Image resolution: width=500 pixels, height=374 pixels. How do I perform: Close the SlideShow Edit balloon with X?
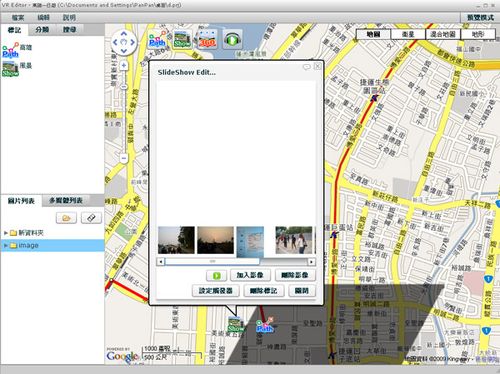(x=318, y=66)
